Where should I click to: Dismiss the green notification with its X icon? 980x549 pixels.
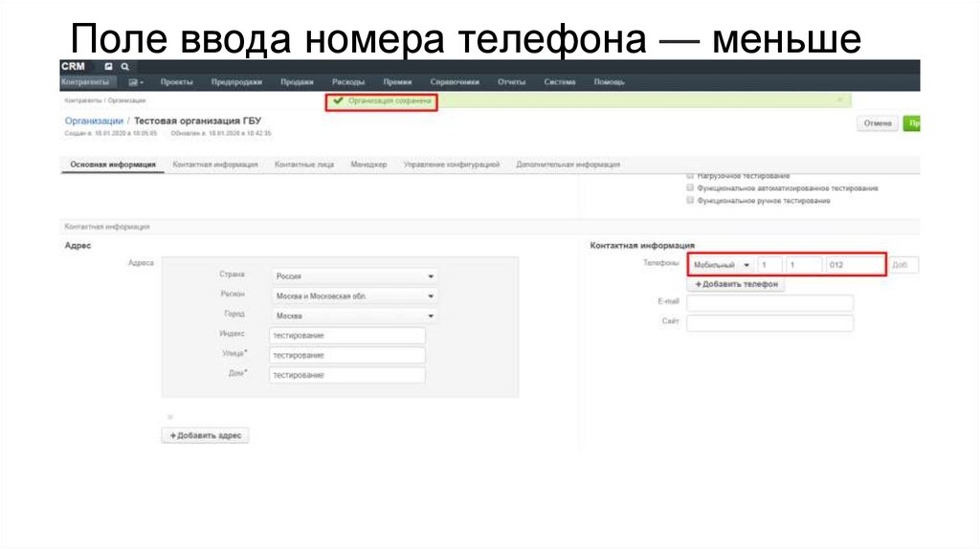pos(840,99)
